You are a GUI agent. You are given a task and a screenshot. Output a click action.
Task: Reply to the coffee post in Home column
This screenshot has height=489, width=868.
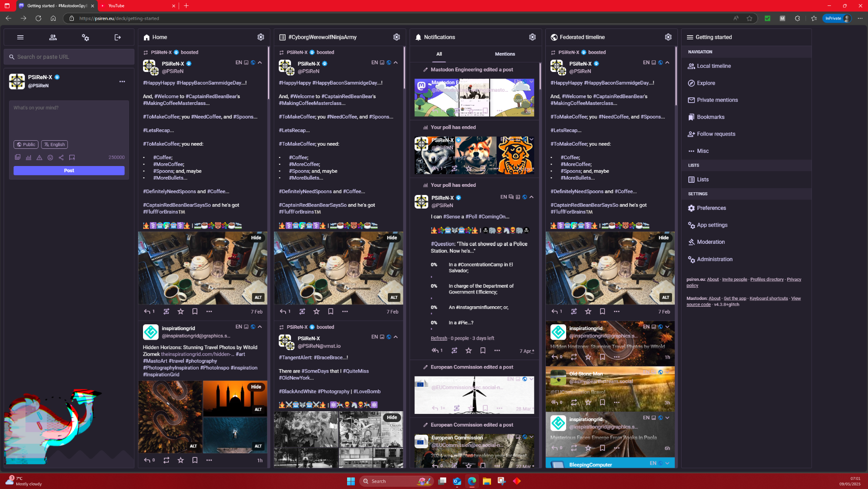pyautogui.click(x=147, y=311)
